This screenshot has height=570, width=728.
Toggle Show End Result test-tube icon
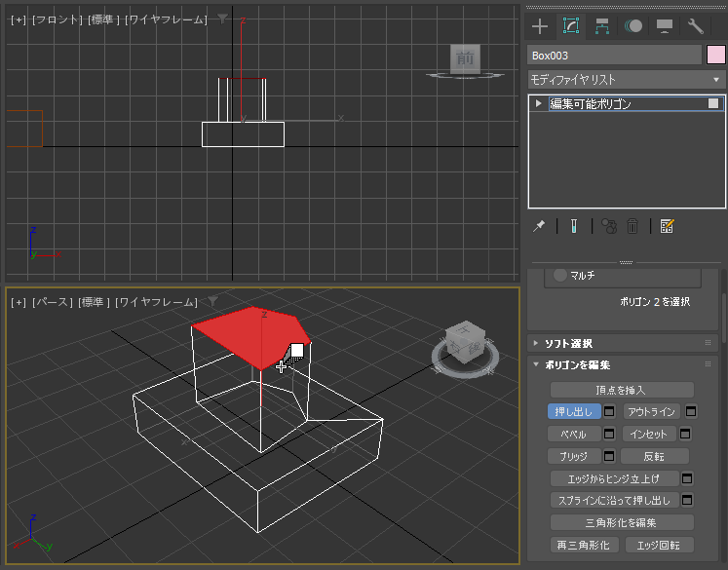[x=574, y=226]
